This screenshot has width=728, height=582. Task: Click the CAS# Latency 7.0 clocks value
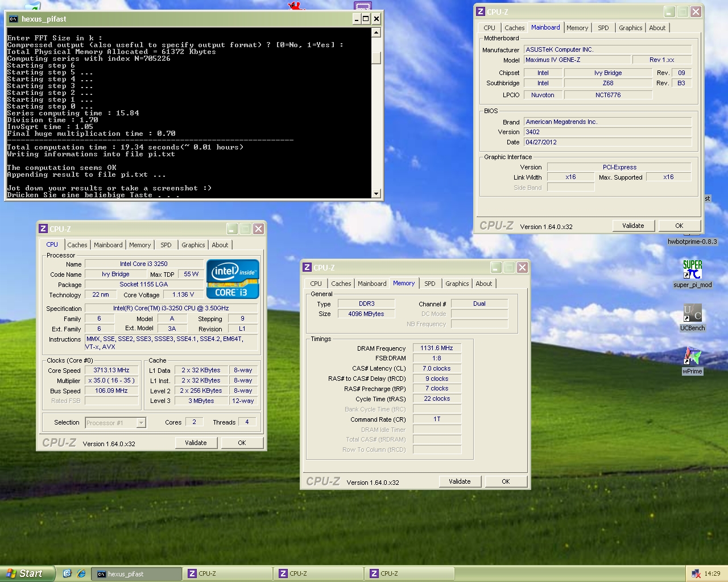(437, 368)
